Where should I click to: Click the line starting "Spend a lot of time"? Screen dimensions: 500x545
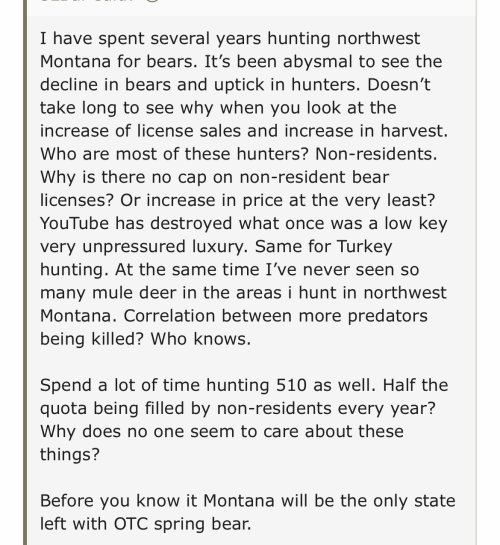pos(244,385)
